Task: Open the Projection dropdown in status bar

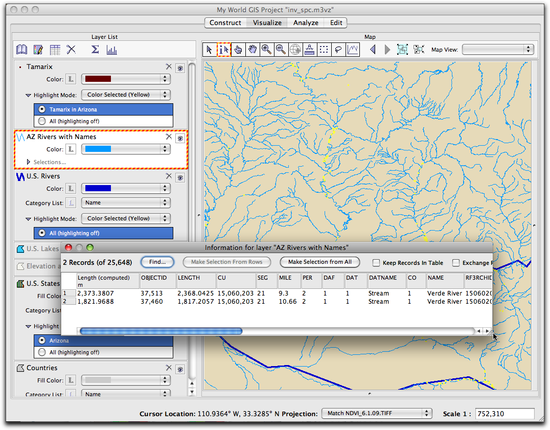Action: (x=377, y=414)
